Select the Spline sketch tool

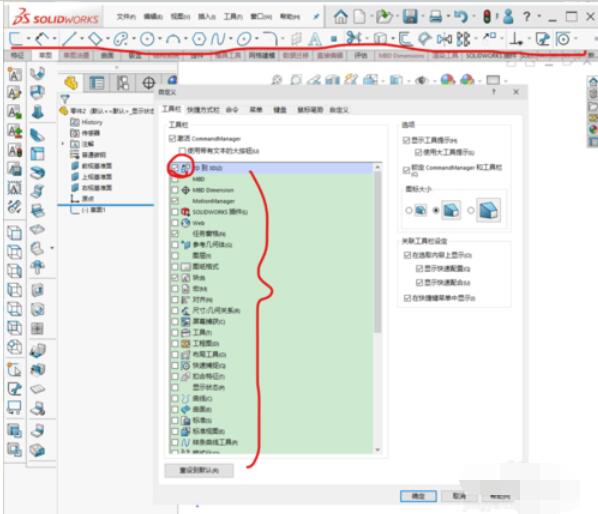click(218, 39)
